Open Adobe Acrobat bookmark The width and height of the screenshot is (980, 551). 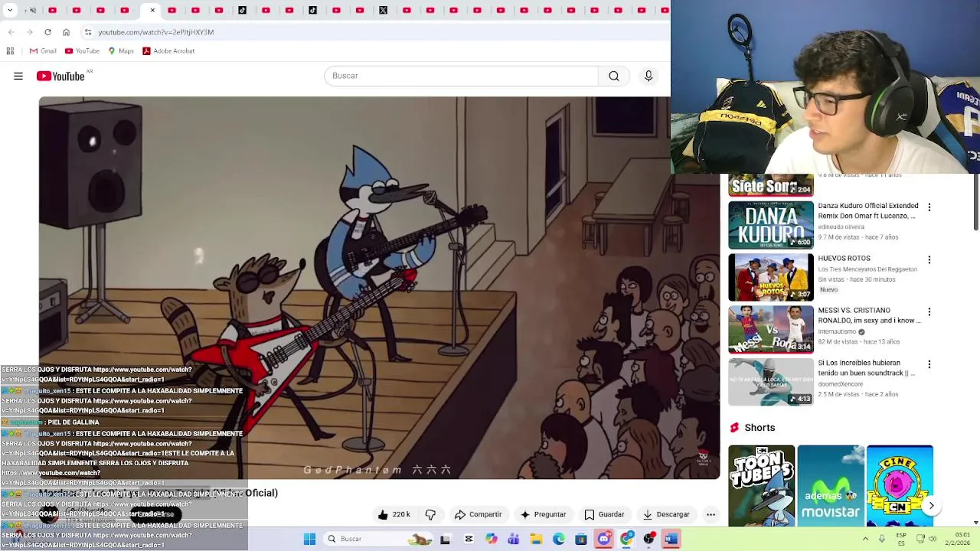tap(168, 51)
